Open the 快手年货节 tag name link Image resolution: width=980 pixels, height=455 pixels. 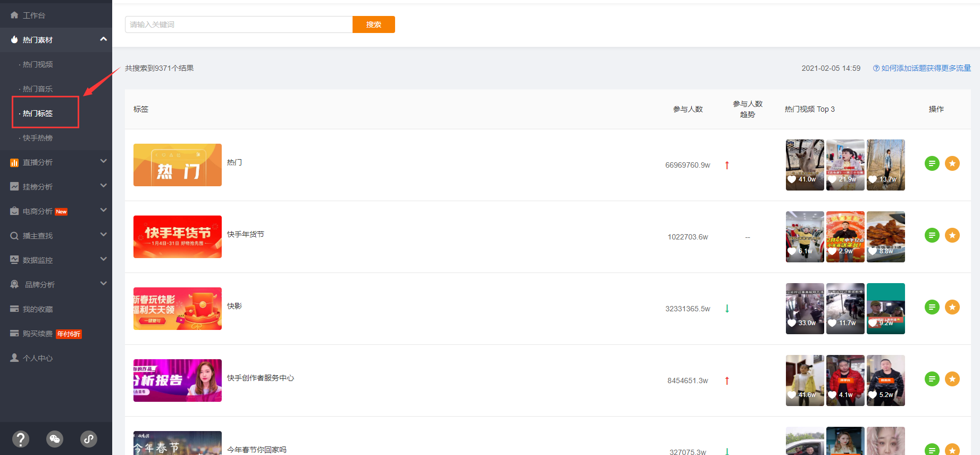pyautogui.click(x=246, y=234)
